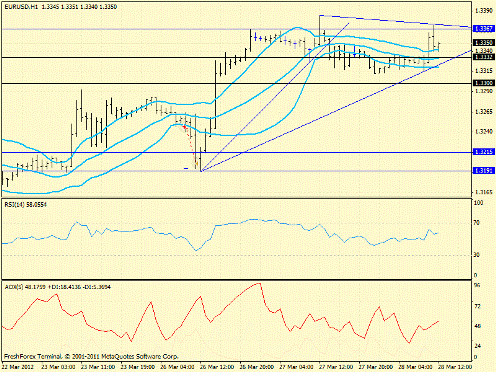This screenshot has width=496, height=372.
Task: Select the 1.3215 blue price label
Action: tap(483, 152)
